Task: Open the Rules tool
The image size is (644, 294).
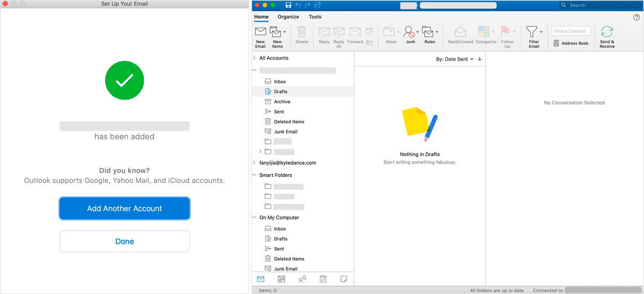Action: [428, 35]
